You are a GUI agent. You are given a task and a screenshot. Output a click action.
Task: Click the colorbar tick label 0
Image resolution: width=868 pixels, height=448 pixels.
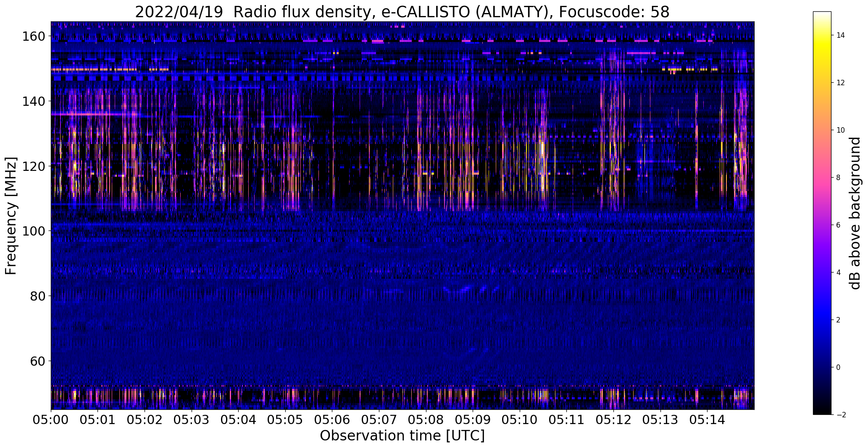pos(839,367)
